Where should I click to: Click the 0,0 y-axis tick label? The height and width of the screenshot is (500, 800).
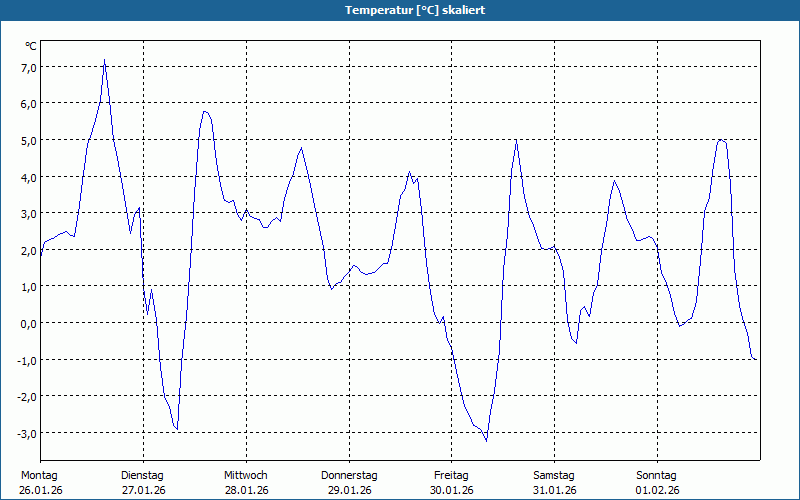pyautogui.click(x=29, y=323)
